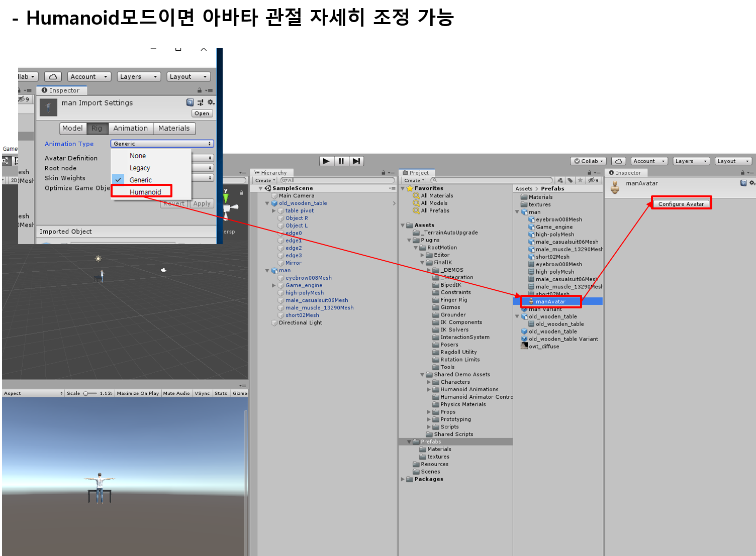Open the Layers dropdown in main editor
The image size is (756, 556).
pos(691,161)
